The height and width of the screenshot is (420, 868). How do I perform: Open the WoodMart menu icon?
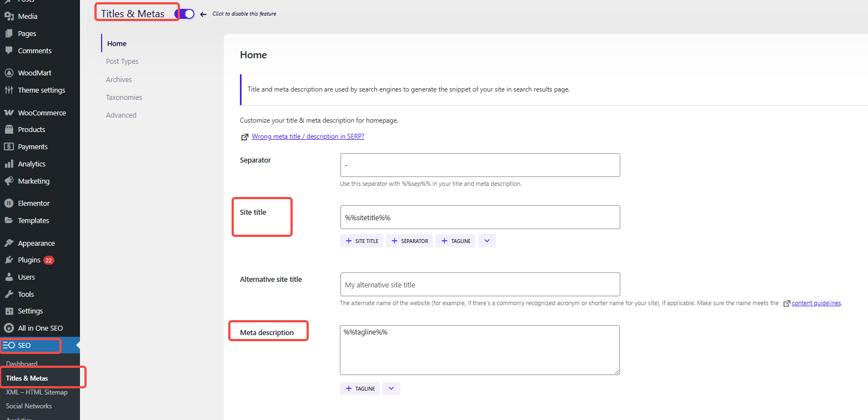[x=9, y=73]
